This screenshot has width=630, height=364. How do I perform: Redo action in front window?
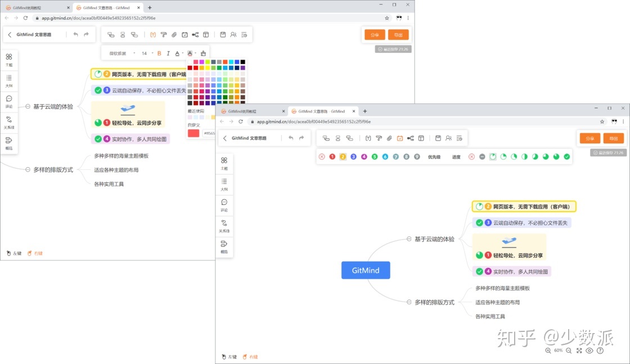(x=301, y=138)
